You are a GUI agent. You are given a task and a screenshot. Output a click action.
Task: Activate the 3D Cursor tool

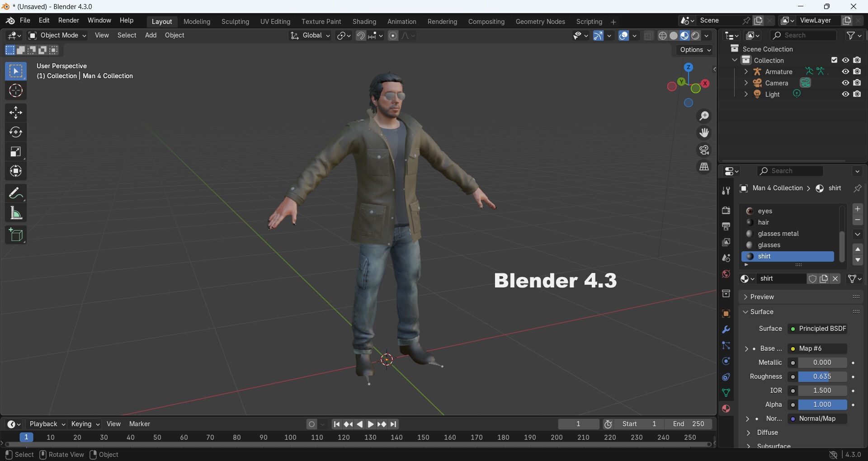(16, 91)
